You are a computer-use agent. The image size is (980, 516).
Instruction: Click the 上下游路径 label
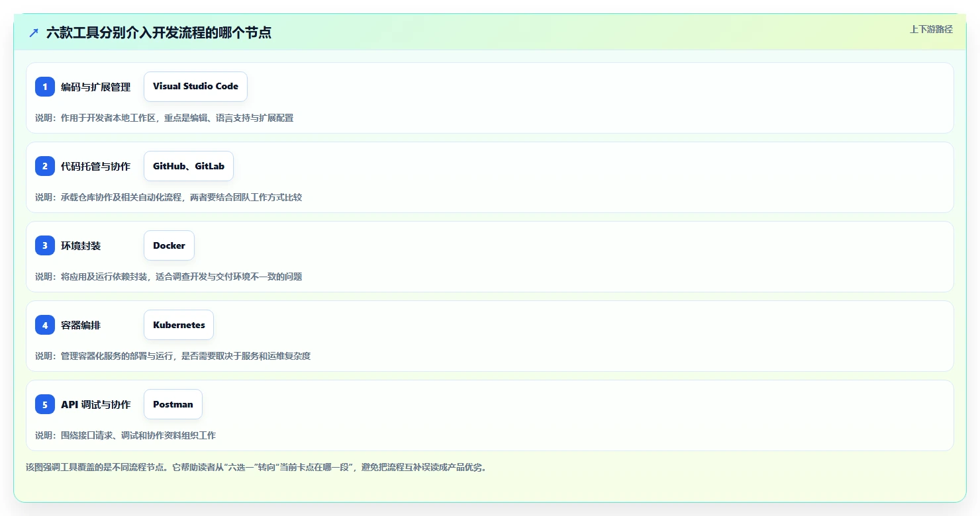[x=931, y=29]
